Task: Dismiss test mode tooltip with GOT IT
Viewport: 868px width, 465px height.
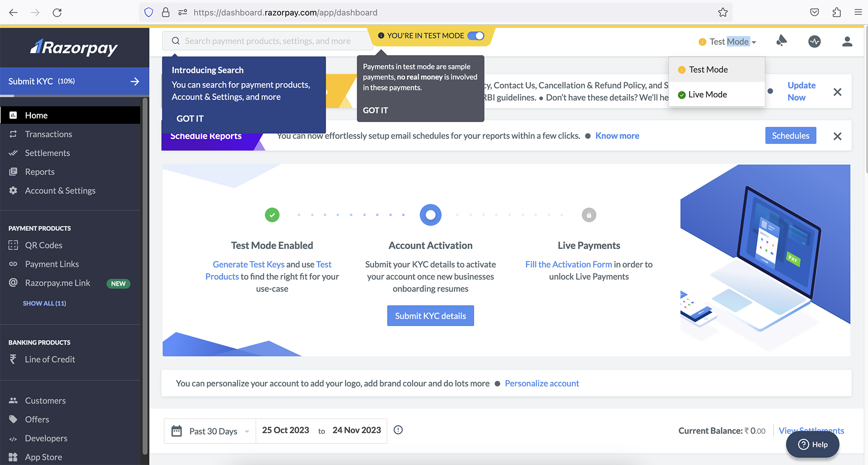Action: coord(375,110)
